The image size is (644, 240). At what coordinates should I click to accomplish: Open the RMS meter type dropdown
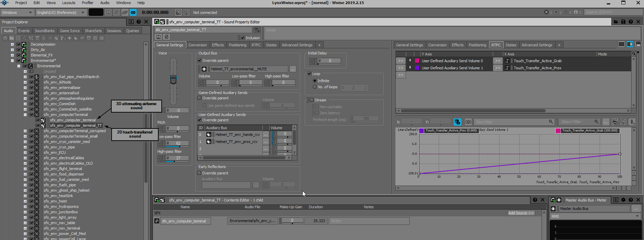point(595,216)
